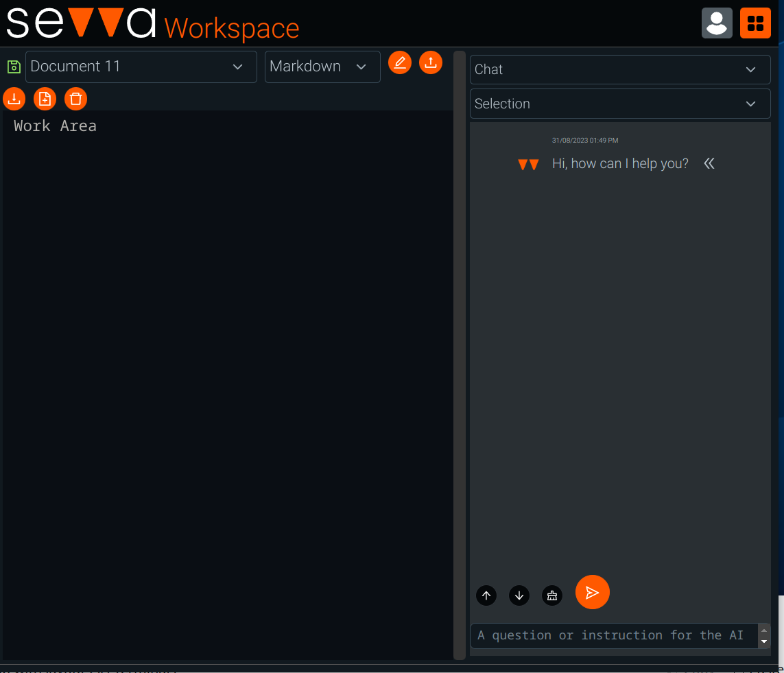Click the broom clear-chat icon
Image resolution: width=784 pixels, height=673 pixels.
552,595
